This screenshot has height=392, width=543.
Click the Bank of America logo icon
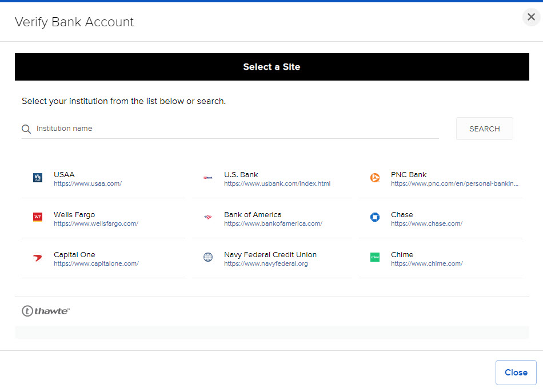208,217
